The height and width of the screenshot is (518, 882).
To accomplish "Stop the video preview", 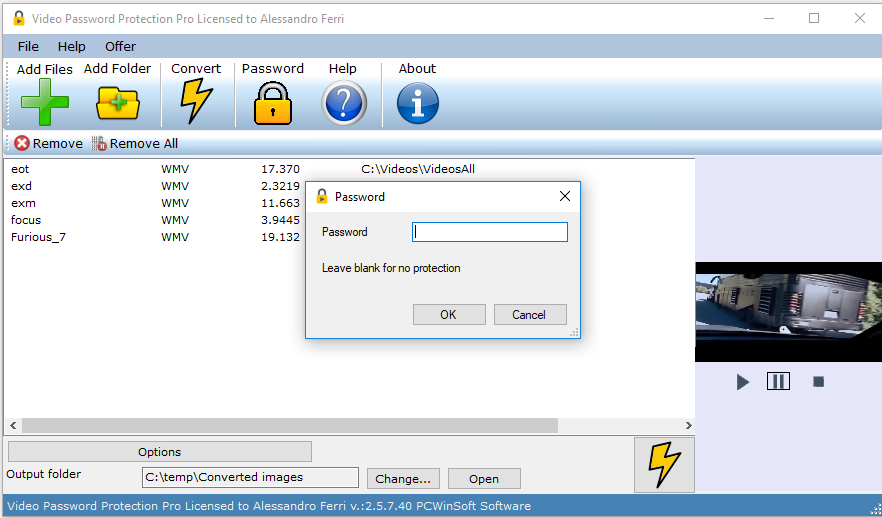I will tap(818, 382).
